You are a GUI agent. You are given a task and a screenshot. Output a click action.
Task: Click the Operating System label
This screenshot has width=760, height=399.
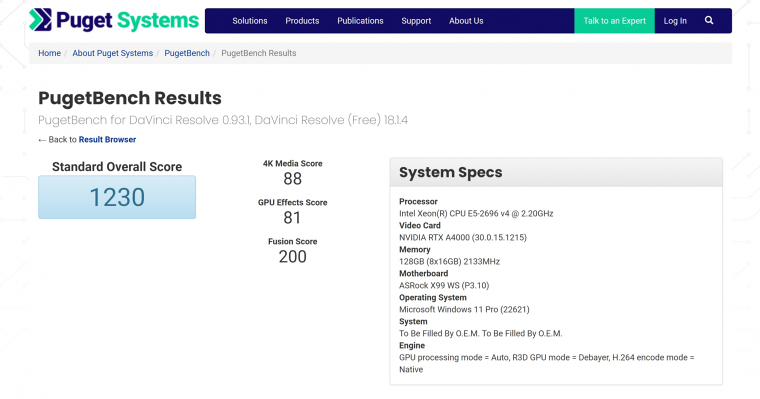pos(433,297)
